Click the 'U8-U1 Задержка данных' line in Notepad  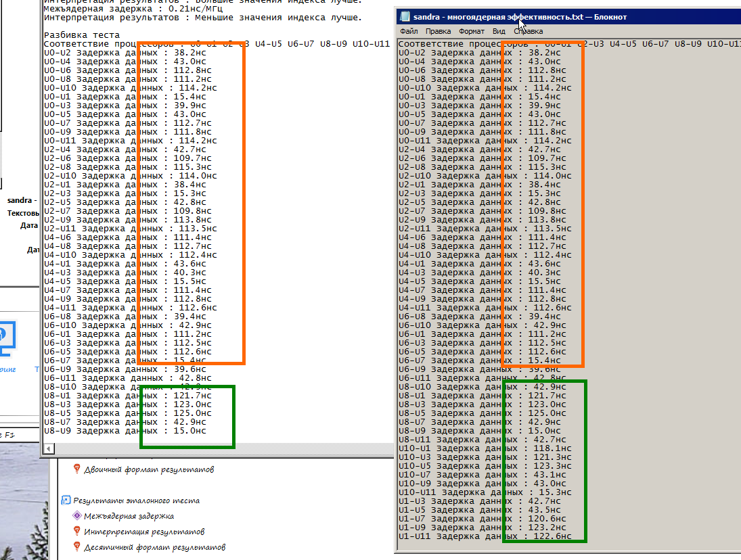[482, 396]
